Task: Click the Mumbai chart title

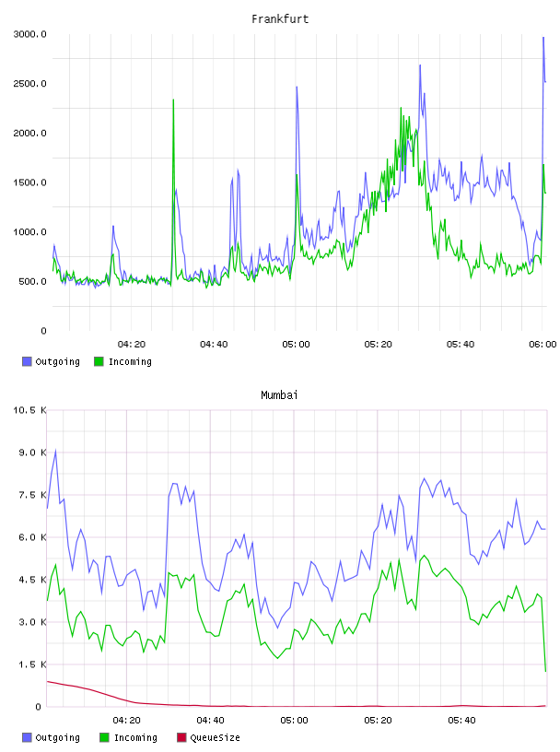Action: point(279,395)
